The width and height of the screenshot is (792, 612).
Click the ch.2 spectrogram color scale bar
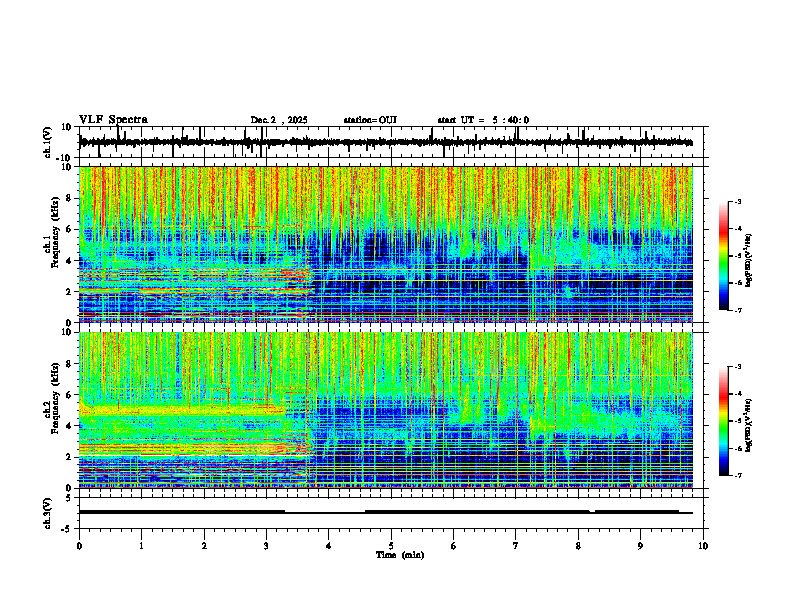[x=723, y=421]
